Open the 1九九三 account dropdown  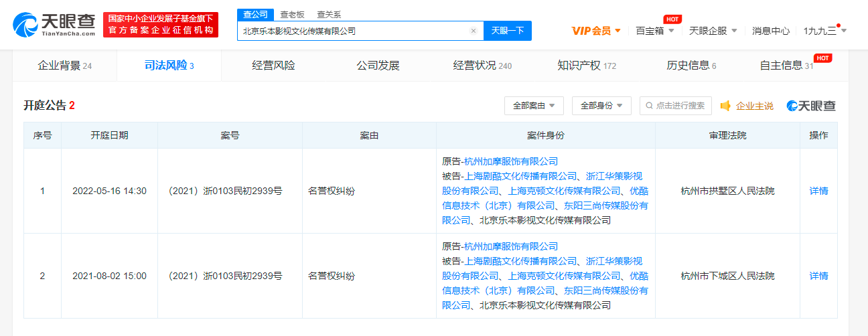[824, 31]
